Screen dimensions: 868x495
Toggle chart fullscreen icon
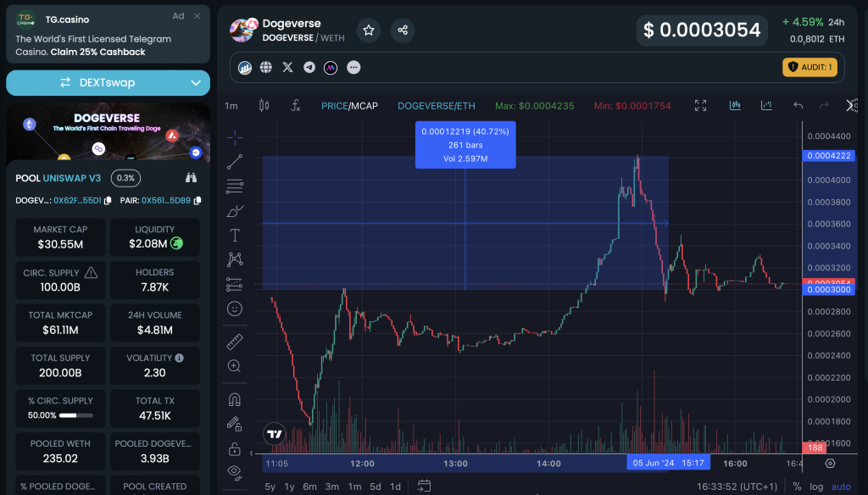point(700,105)
